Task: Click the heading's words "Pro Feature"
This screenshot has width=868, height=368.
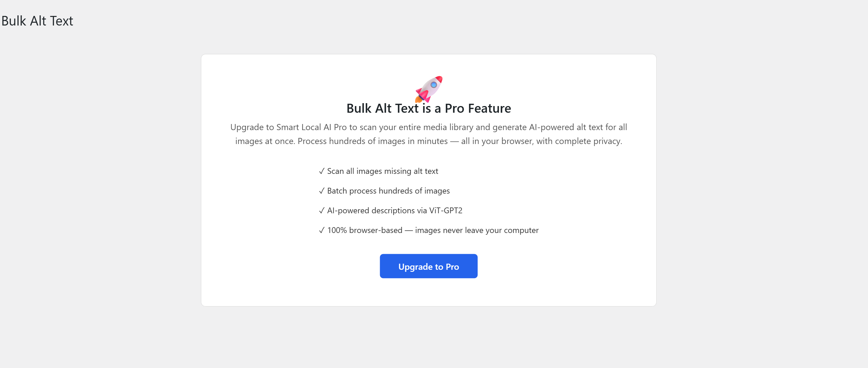Action: pos(478,108)
